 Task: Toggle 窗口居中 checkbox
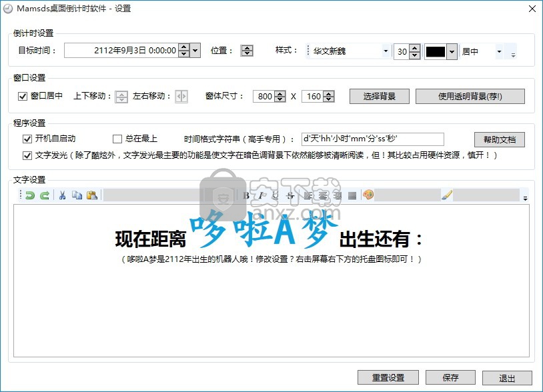(x=23, y=96)
